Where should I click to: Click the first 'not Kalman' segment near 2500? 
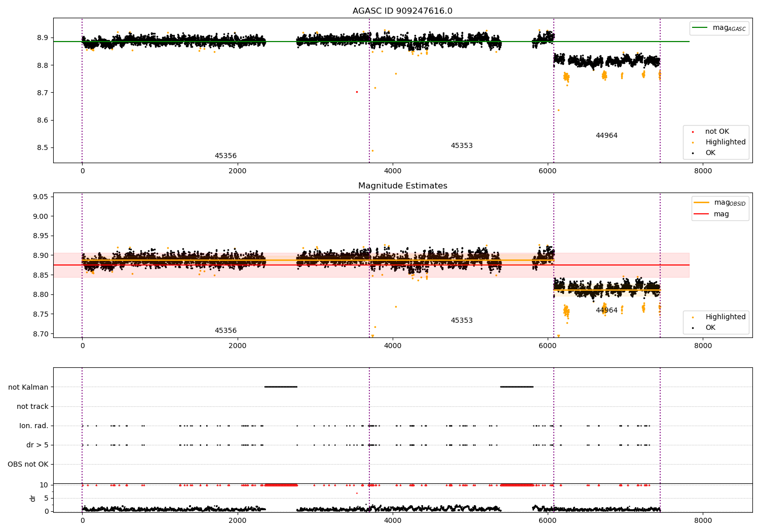coord(281,387)
